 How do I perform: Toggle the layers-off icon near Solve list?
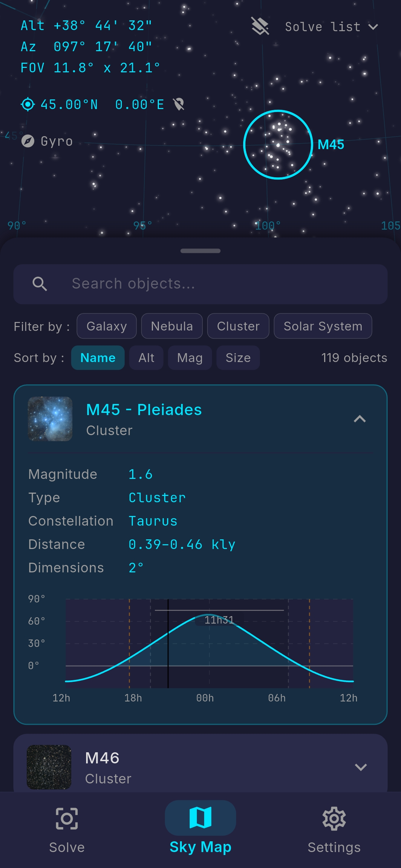pyautogui.click(x=260, y=26)
